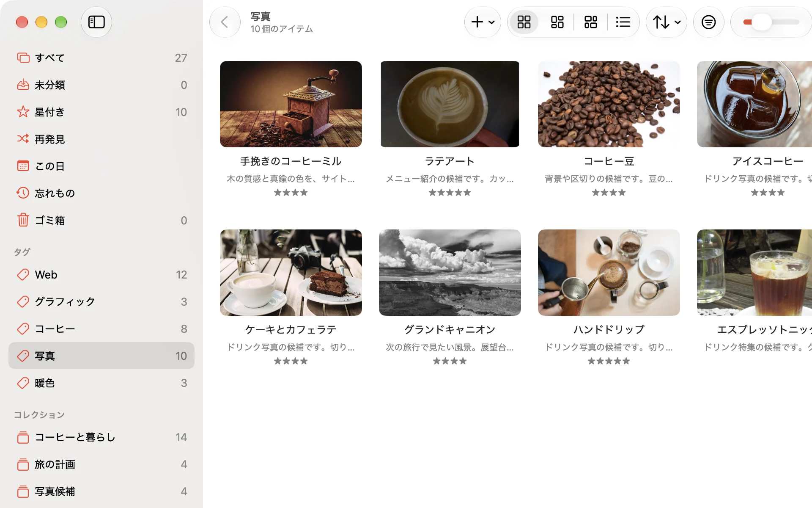Screen dimensions: 812x508
Task: Open the 未分類 inbox item
Action: click(x=101, y=85)
